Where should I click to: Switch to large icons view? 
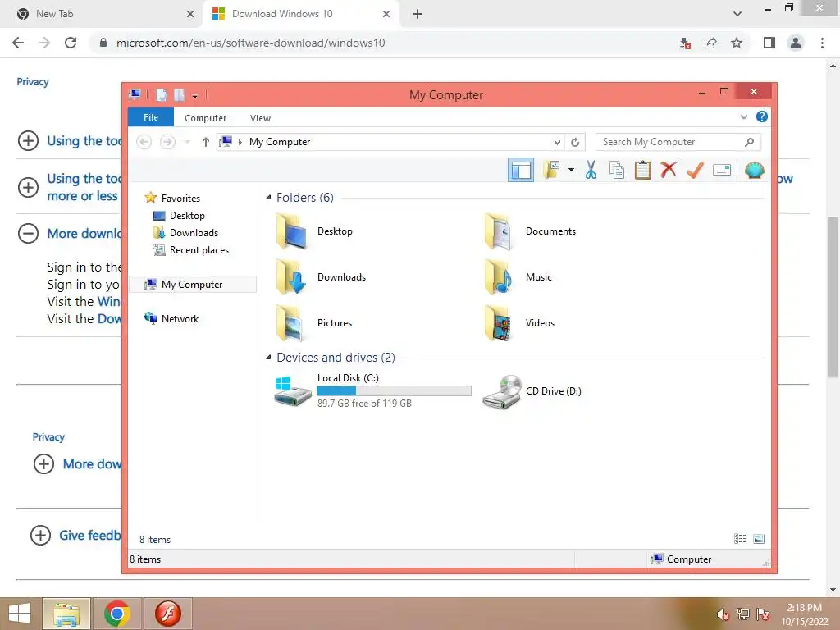759,539
